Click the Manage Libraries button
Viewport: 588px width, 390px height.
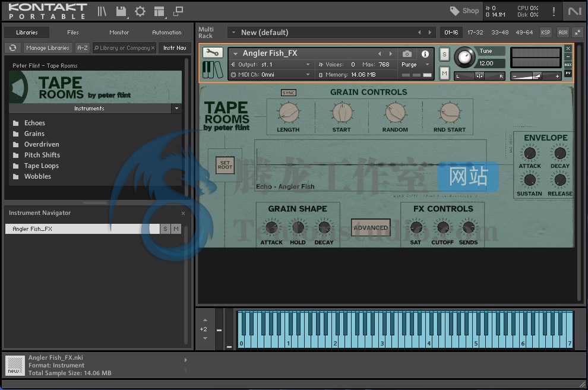click(x=48, y=48)
